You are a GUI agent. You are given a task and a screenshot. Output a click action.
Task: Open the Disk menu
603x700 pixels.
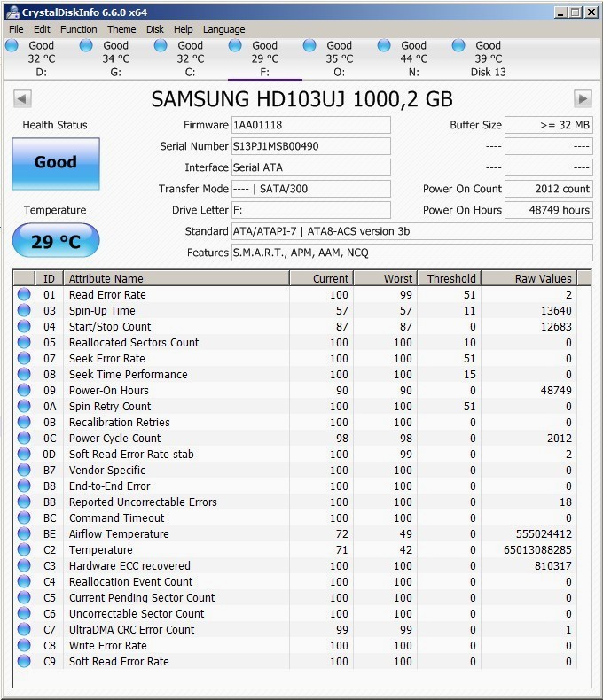point(155,29)
